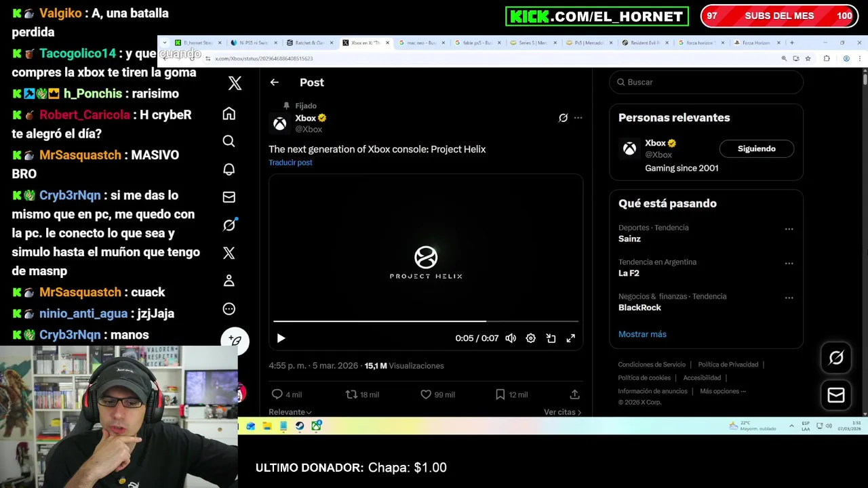Open Messages envelope in sidebar
868x488 pixels.
pos(229,197)
